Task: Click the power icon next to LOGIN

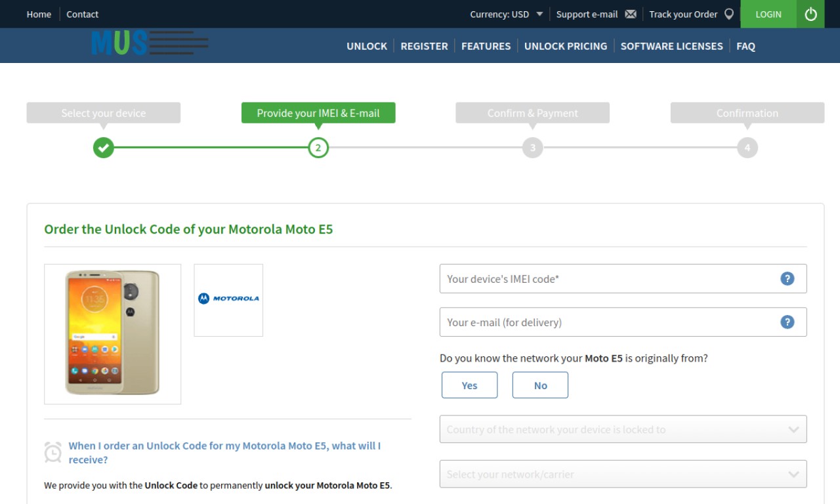Action: 811,14
